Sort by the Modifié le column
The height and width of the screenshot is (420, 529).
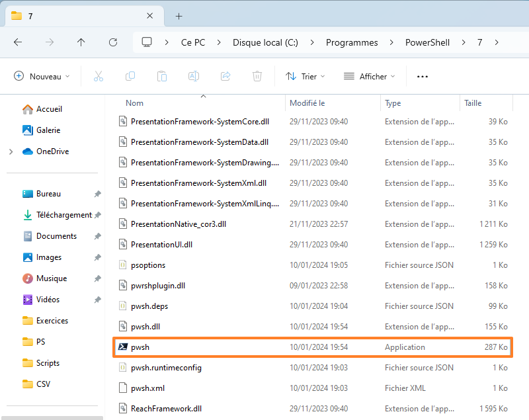coord(307,103)
